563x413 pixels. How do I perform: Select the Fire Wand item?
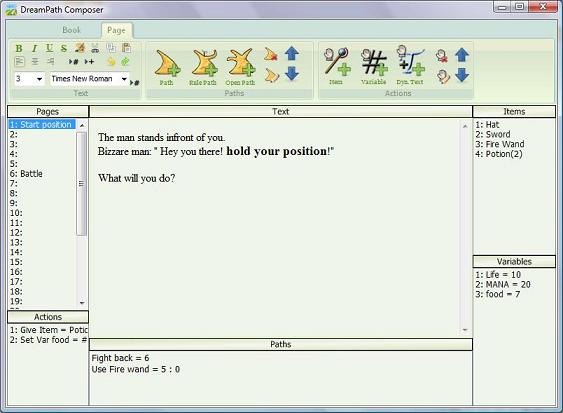(500, 144)
